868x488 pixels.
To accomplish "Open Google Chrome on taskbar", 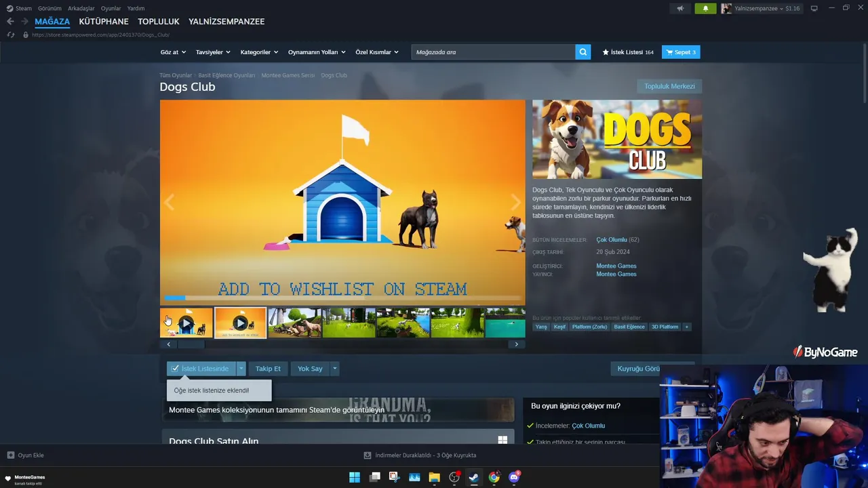I will click(494, 477).
